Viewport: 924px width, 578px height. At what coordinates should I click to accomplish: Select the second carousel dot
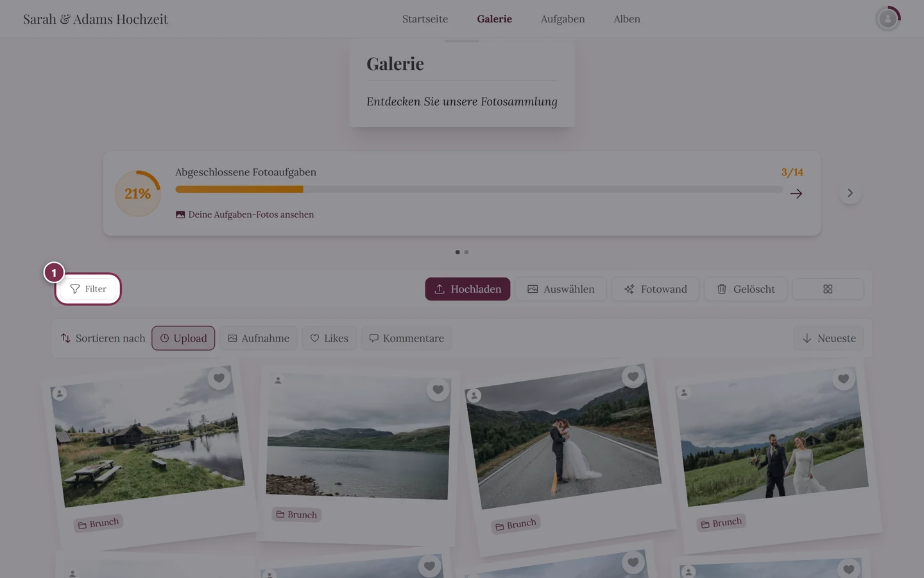(x=466, y=252)
